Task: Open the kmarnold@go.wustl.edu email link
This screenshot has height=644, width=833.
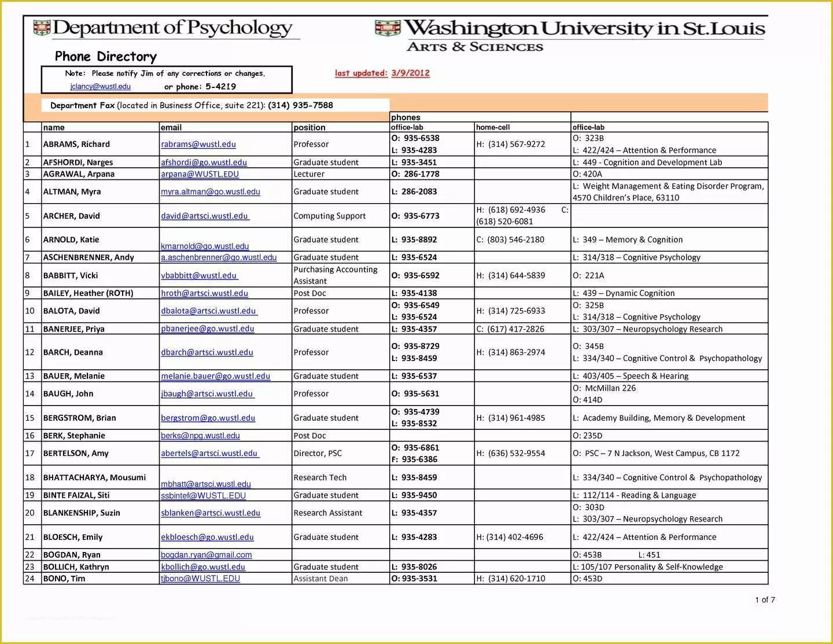Action: click(205, 246)
